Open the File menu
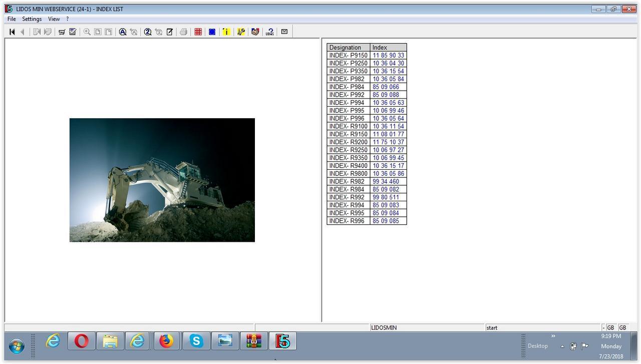 (x=12, y=19)
